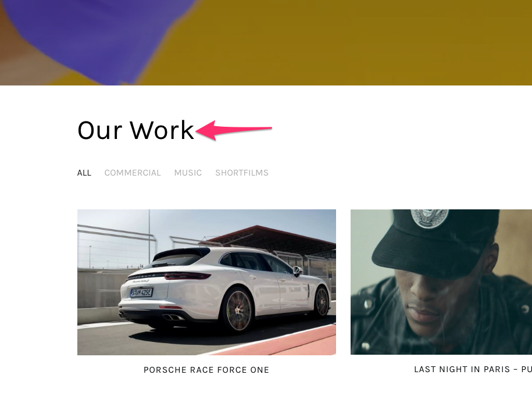The height and width of the screenshot is (396, 532).
Task: Click the PORSCHE RACE FORCE ONE title
Action: point(206,370)
